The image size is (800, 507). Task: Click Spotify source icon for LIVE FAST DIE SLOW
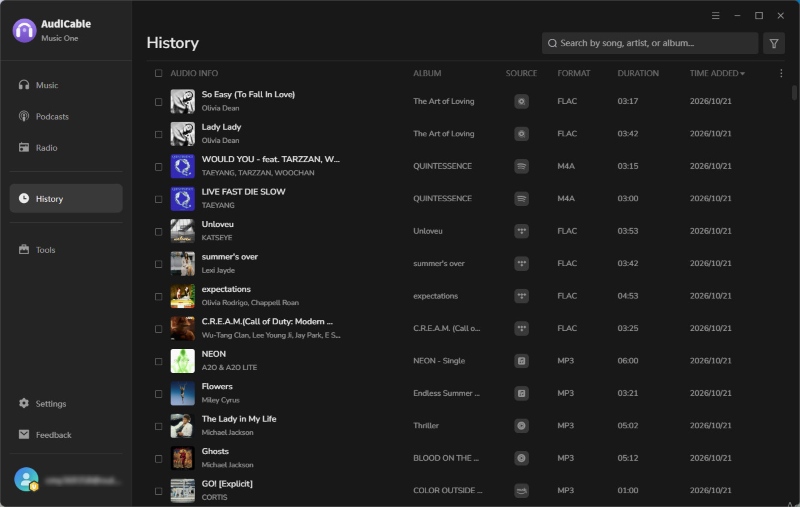(521, 198)
